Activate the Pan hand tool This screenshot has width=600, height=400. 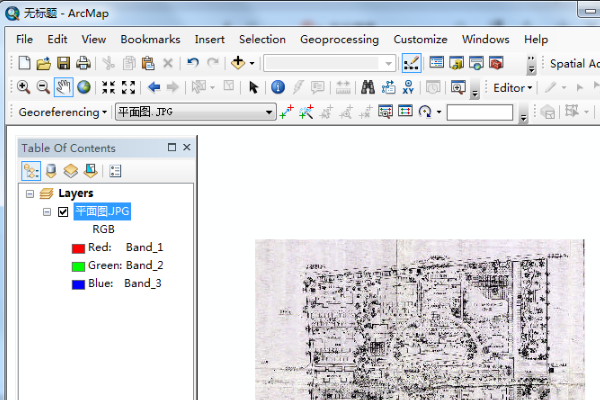tap(63, 87)
